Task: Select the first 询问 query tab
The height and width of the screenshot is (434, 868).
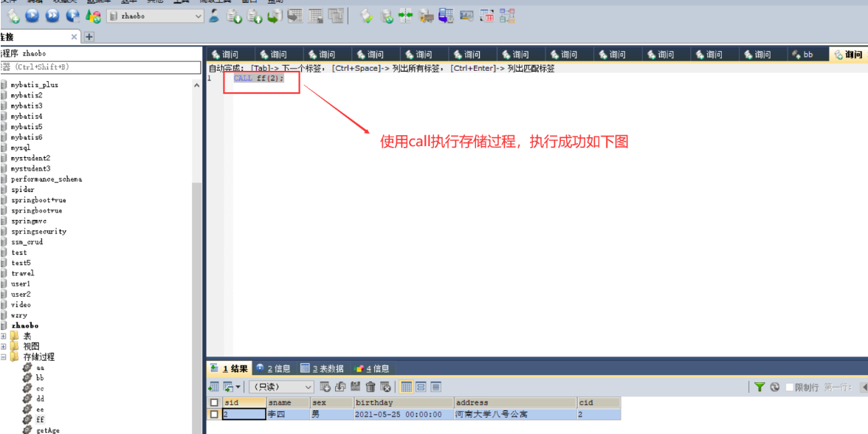Action: click(230, 55)
